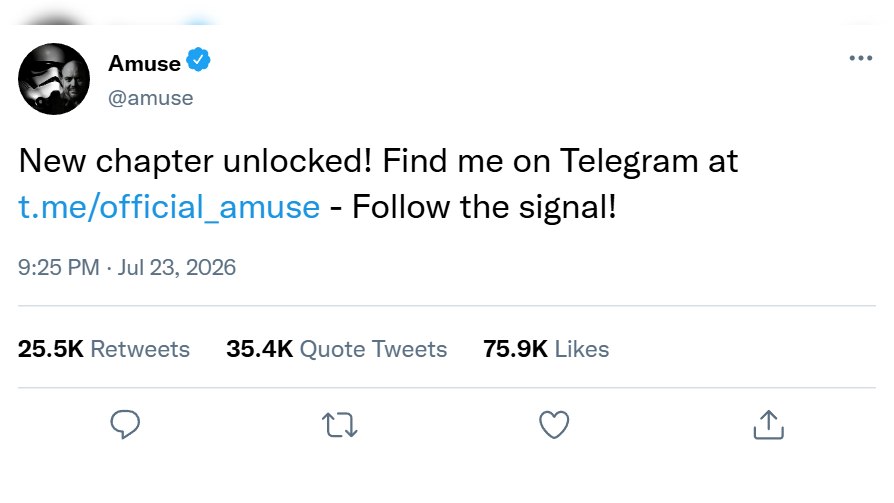Click the 'Find me on' tweet text
This screenshot has height=503, width=894.
click(x=466, y=161)
